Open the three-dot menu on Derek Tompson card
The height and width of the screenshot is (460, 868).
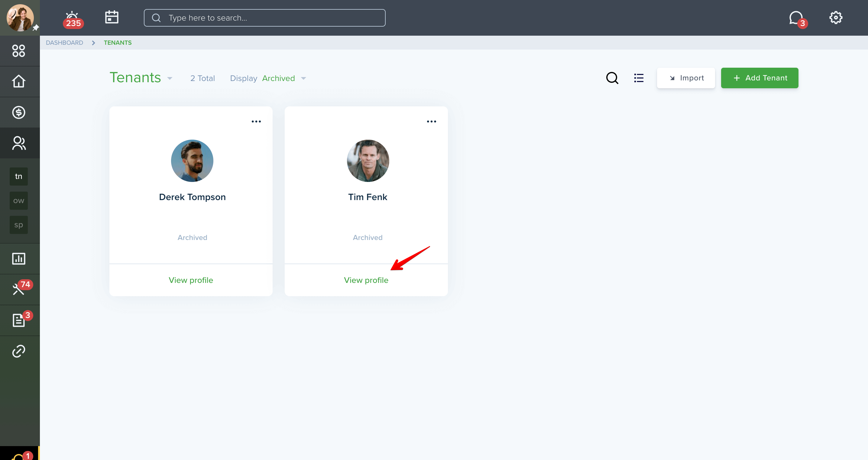256,121
